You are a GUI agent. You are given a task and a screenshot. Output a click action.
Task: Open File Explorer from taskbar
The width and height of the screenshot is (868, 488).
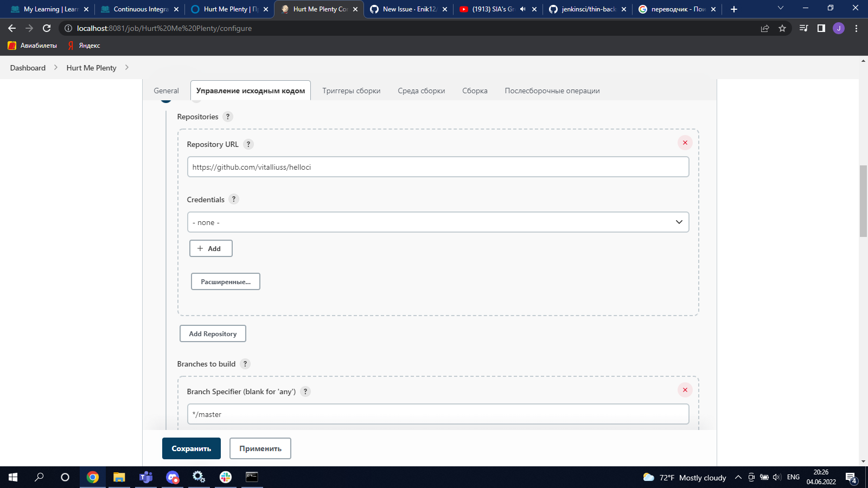(119, 477)
